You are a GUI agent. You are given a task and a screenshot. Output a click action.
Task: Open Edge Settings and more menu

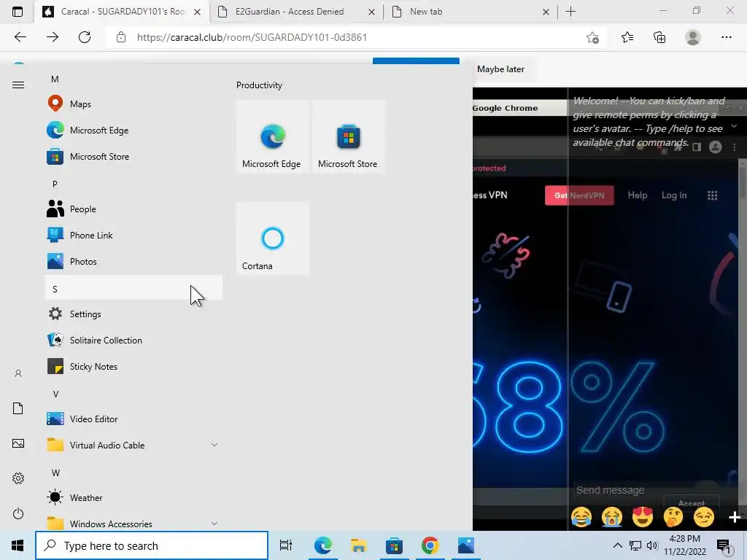pyautogui.click(x=726, y=37)
